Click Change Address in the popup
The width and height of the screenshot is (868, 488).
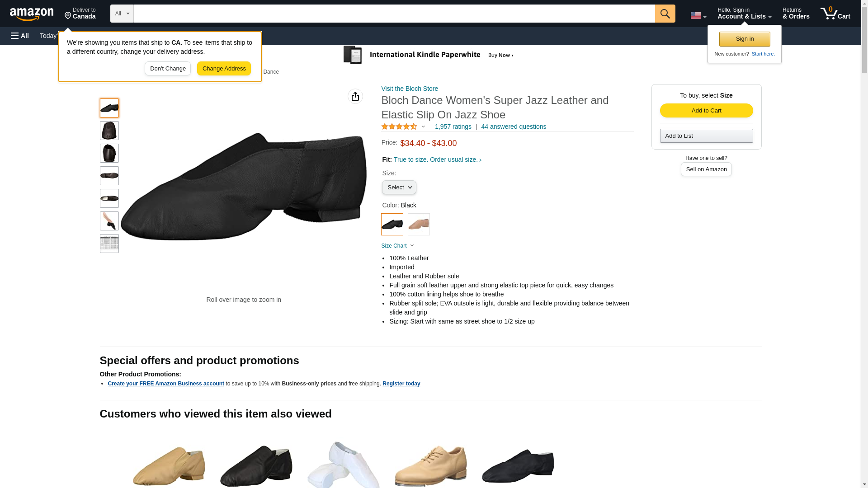224,69
